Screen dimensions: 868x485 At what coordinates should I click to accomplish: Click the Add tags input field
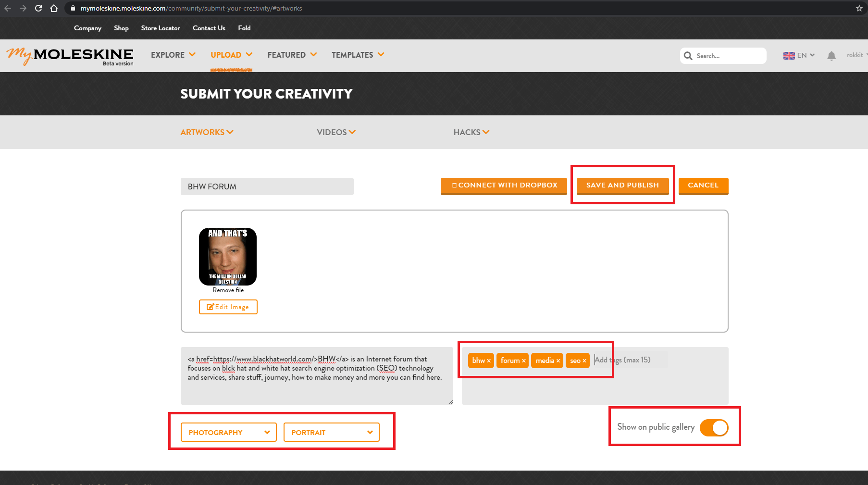(x=631, y=360)
